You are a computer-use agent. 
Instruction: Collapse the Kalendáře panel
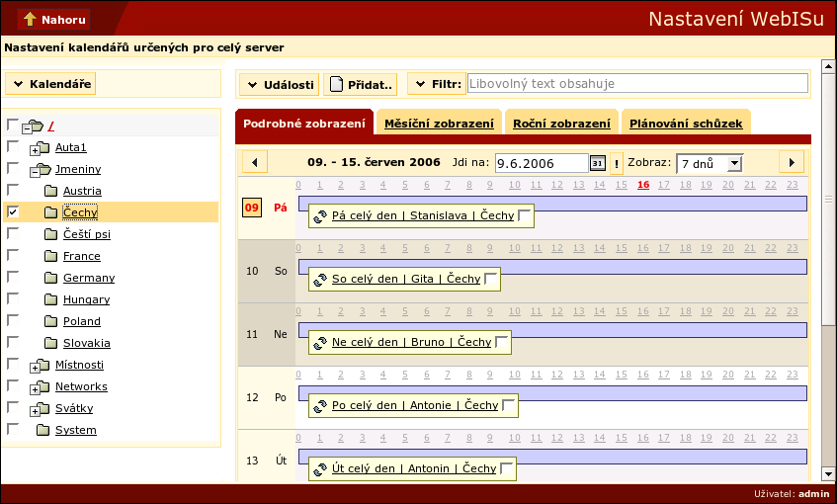[x=50, y=84]
